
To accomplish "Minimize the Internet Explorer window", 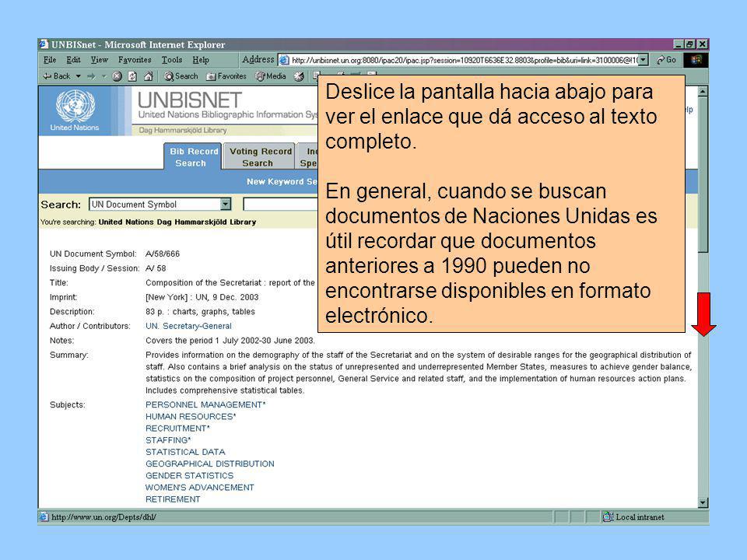I will (679, 44).
